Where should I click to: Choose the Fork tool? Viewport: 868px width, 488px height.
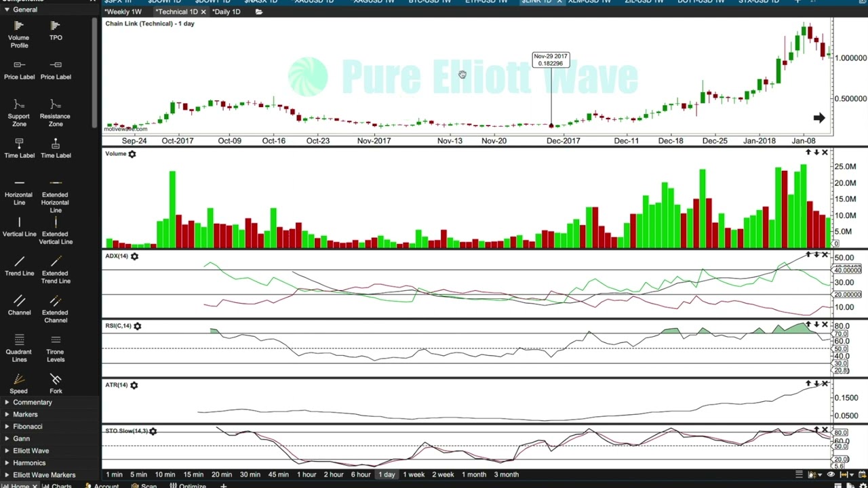tap(56, 384)
